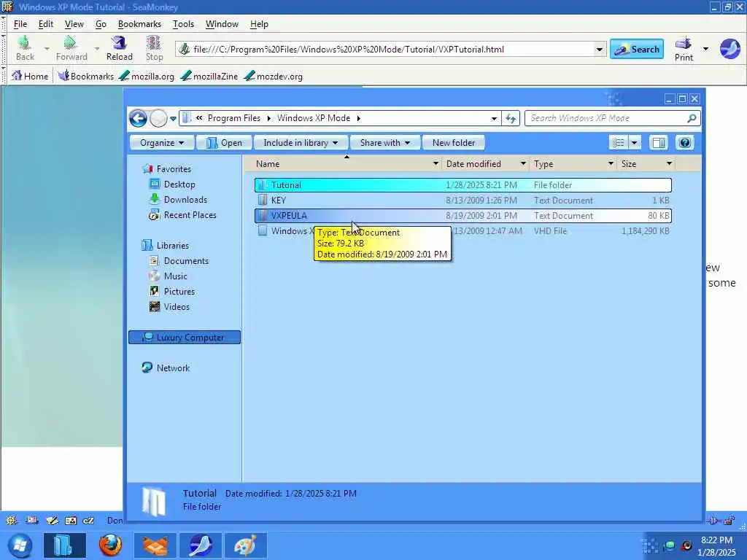The width and height of the screenshot is (747, 560).
Task: Open the Videos library
Action: click(x=169, y=307)
